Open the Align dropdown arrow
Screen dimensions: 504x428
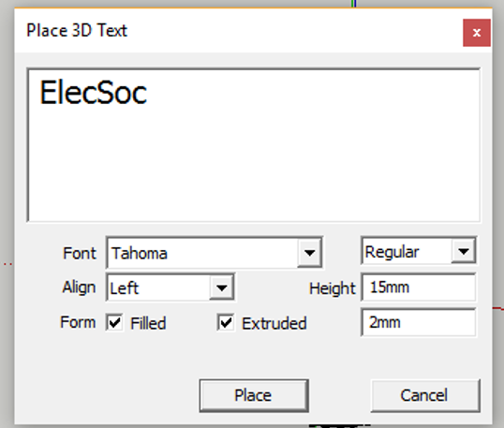point(221,288)
